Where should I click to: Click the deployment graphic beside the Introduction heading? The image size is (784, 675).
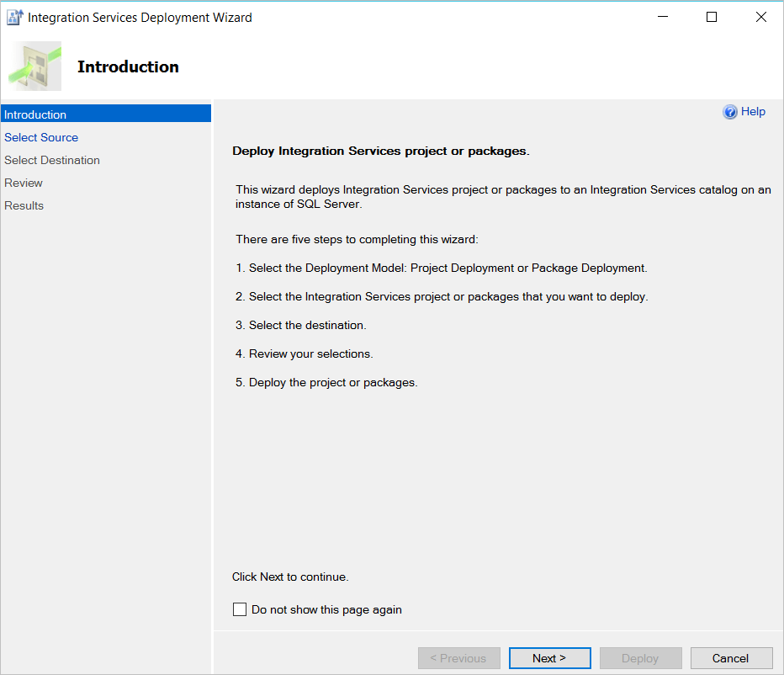tap(36, 66)
